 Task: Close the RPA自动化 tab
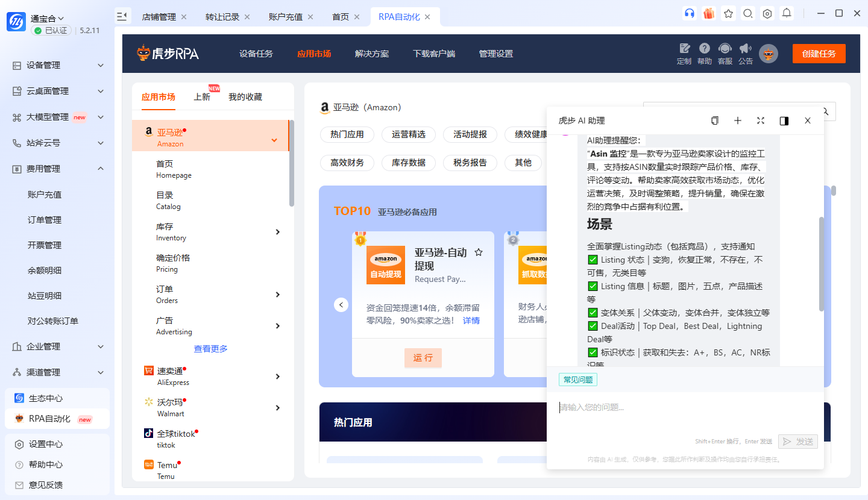(427, 17)
